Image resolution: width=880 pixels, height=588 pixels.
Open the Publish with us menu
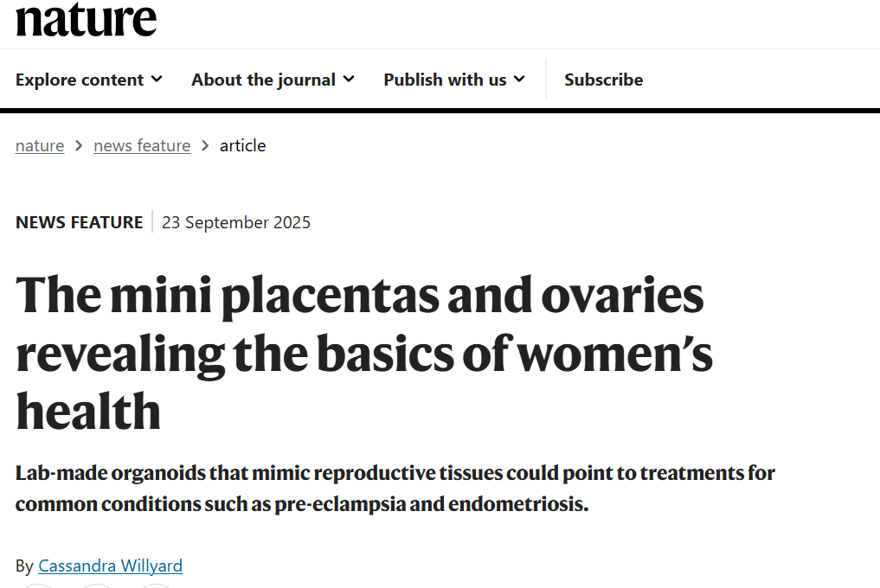coord(445,80)
